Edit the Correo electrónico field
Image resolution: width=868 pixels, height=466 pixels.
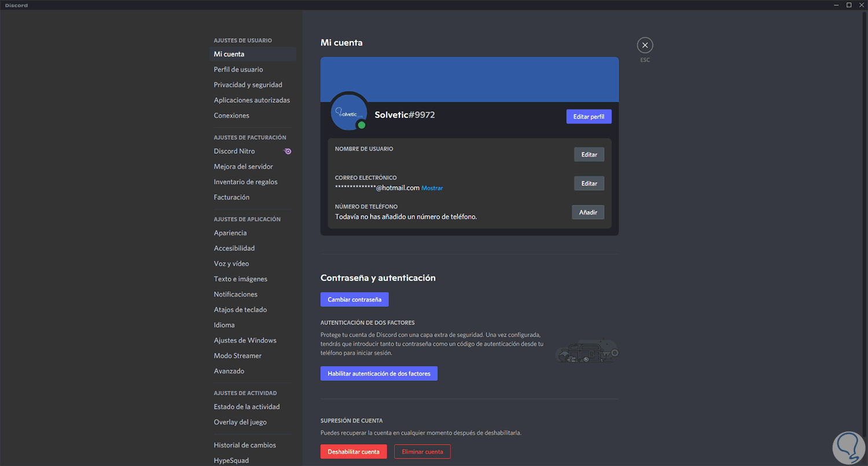pos(589,183)
